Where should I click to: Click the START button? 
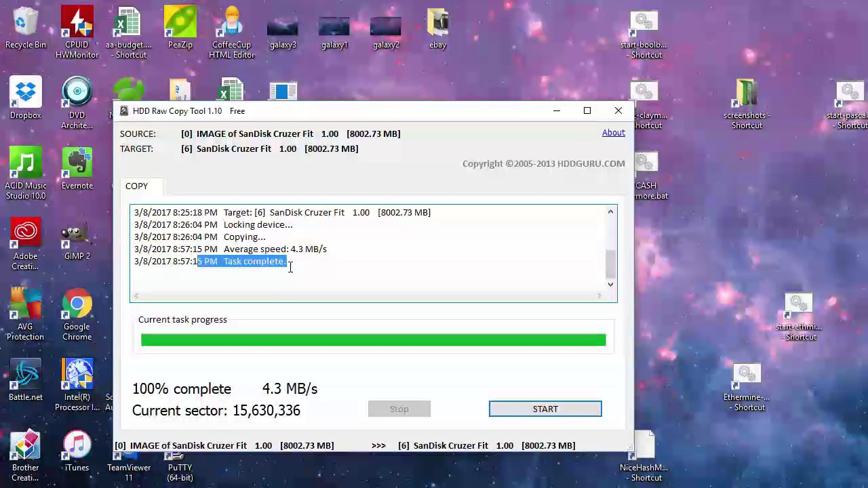[x=545, y=409]
